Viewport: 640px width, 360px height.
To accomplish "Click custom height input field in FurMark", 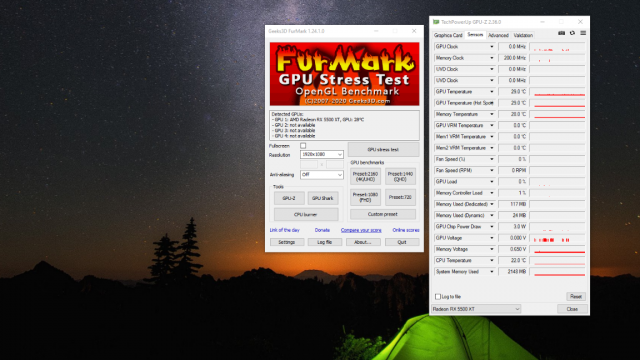I will (x=335, y=164).
